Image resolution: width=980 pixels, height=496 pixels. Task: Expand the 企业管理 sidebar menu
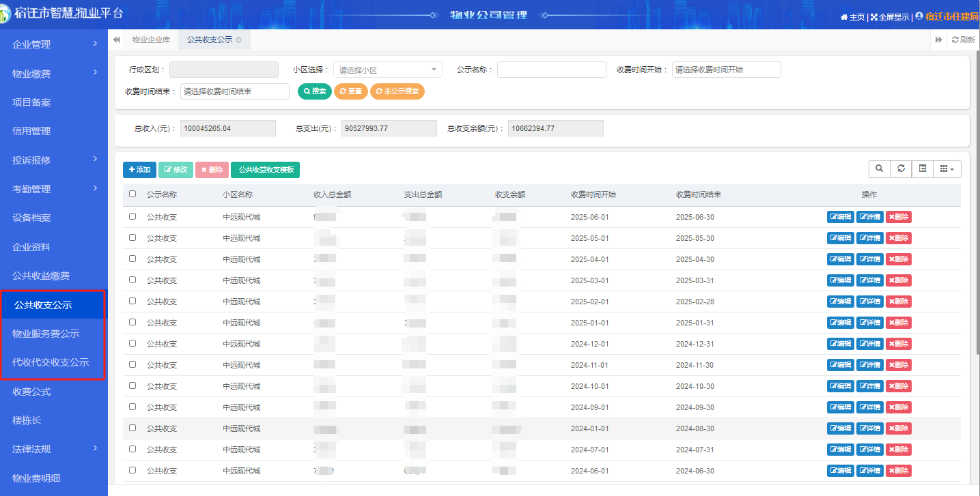tap(54, 44)
